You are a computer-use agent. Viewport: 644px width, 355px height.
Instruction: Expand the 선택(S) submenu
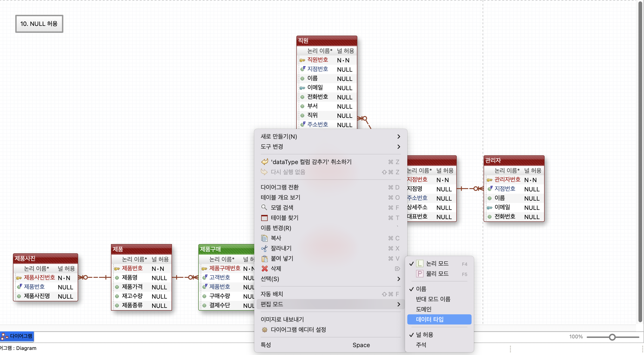coord(331,279)
